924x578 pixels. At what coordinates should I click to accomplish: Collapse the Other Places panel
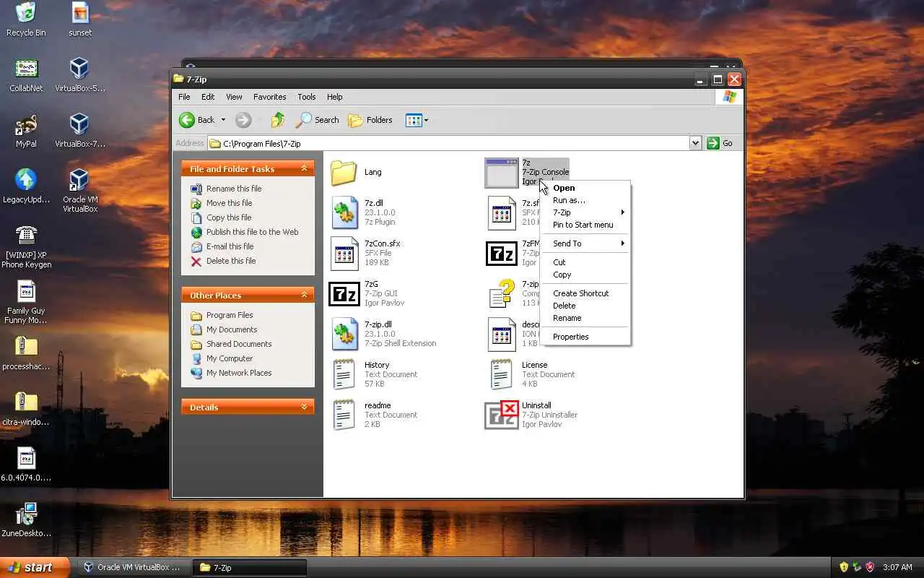(304, 295)
